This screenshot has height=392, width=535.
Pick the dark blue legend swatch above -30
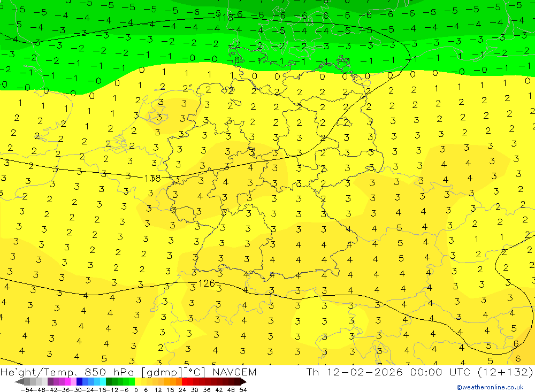[x=79, y=382]
